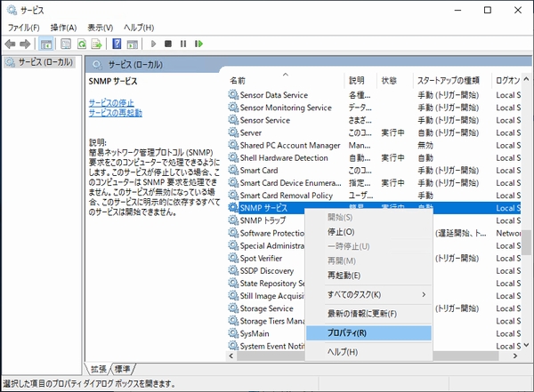Select the Software Protectio row
This screenshot has width=534, height=392.
[x=271, y=233]
